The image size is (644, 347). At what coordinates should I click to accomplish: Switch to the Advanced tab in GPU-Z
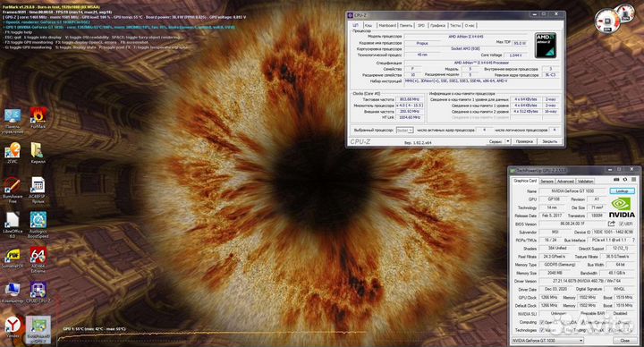565,181
